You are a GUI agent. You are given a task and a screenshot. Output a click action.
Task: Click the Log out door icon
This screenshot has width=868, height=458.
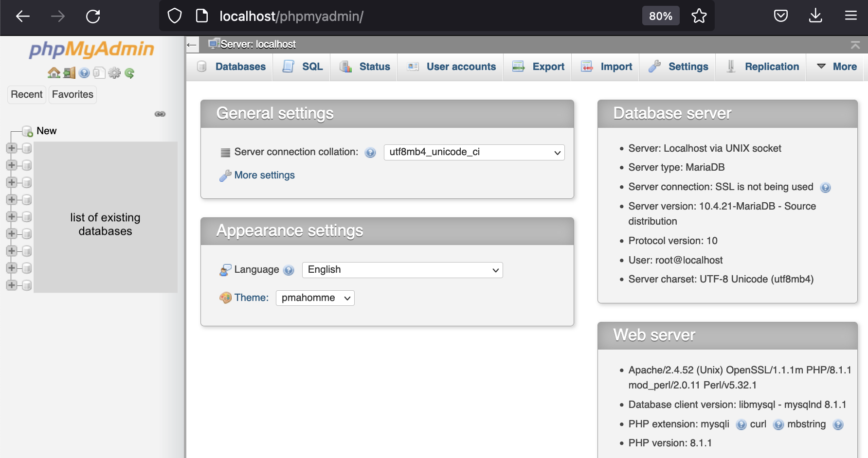click(x=70, y=73)
